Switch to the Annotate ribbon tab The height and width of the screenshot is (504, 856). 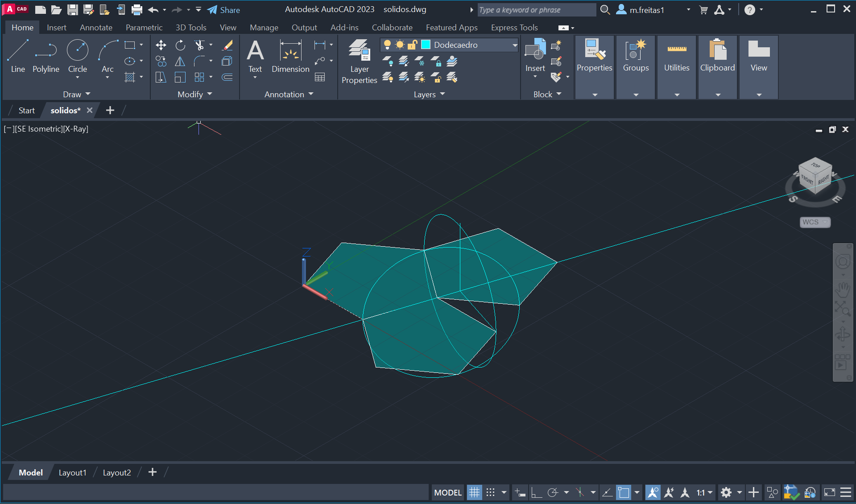coord(96,28)
